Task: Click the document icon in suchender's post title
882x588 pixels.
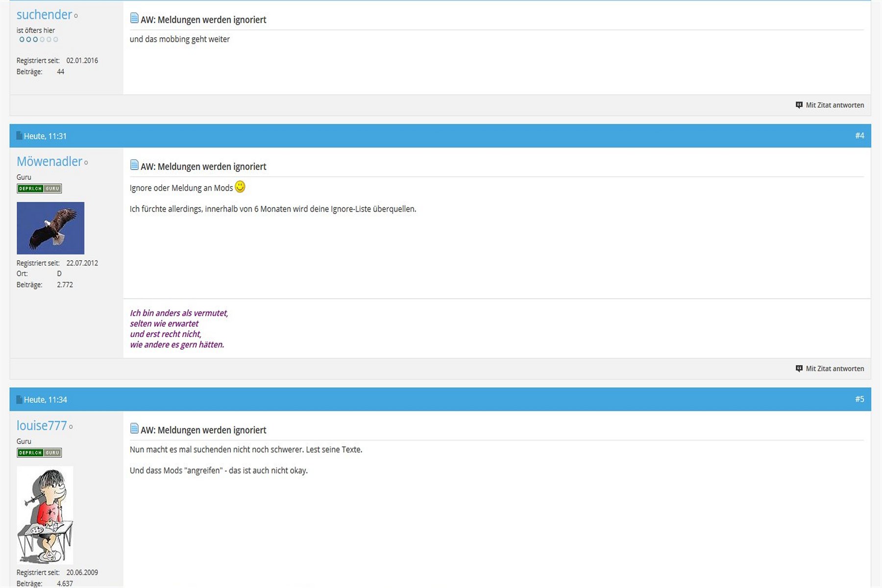Action: [x=134, y=19]
